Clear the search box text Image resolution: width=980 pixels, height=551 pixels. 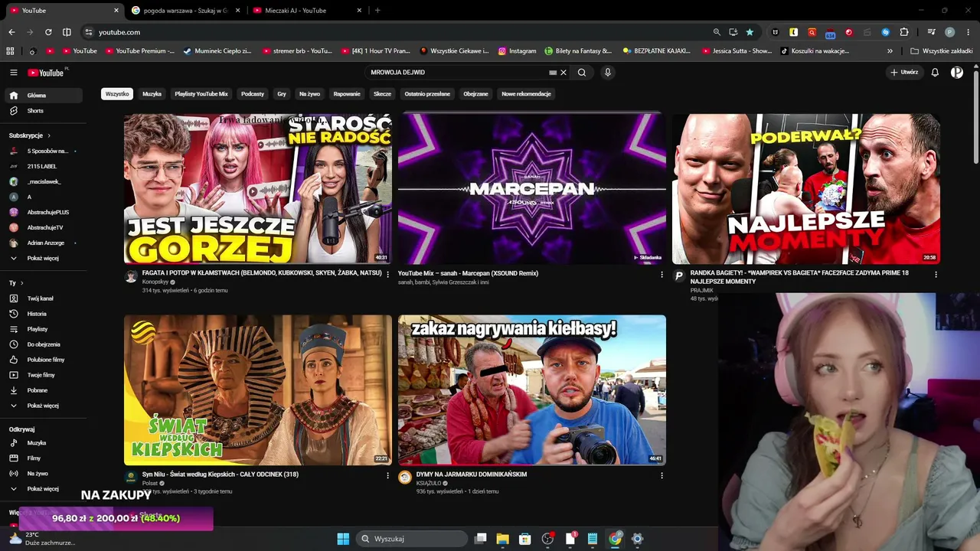click(x=563, y=73)
